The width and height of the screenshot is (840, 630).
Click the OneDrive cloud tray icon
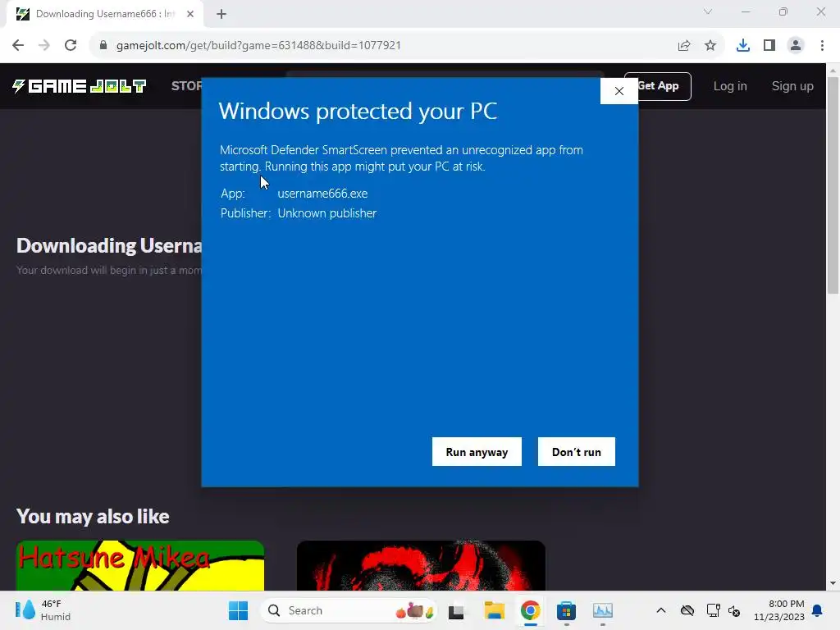[687, 610]
